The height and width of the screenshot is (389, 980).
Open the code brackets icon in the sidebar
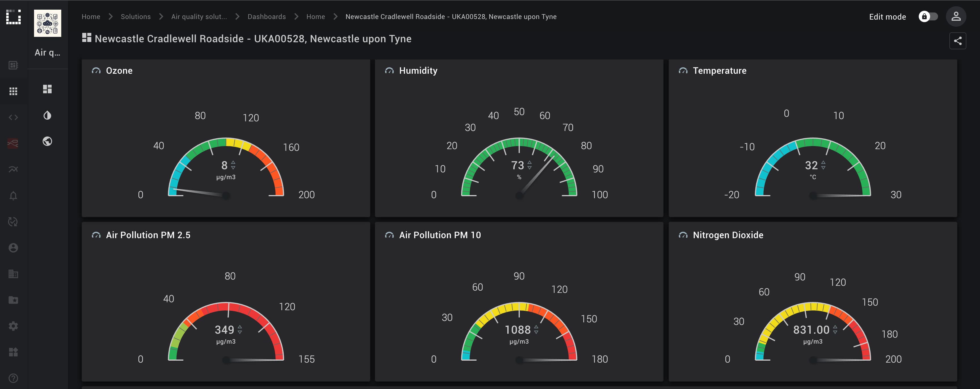(13, 117)
